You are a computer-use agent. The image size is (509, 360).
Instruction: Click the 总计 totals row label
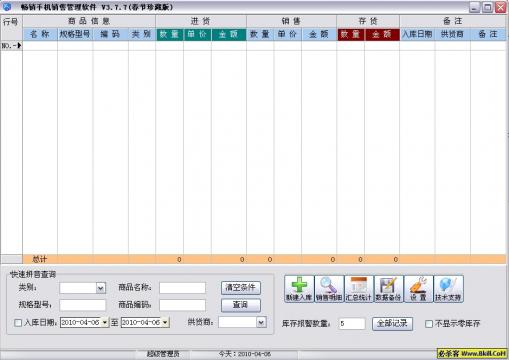click(x=40, y=259)
